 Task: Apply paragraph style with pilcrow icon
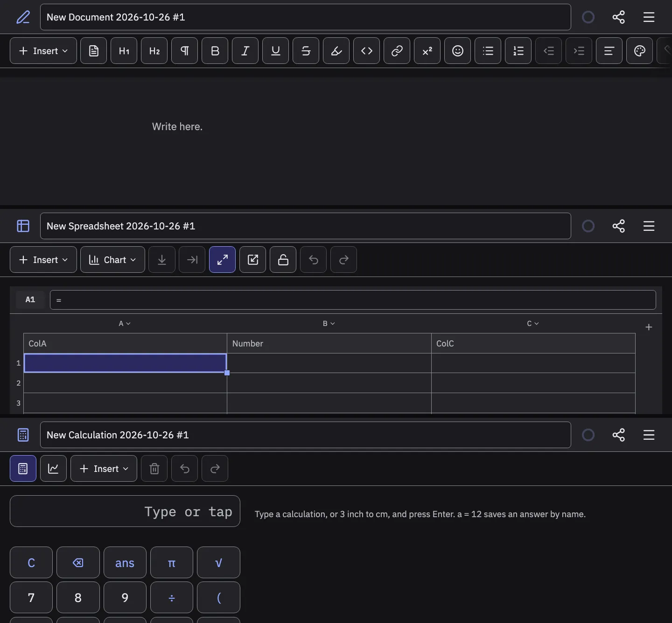pyautogui.click(x=184, y=51)
